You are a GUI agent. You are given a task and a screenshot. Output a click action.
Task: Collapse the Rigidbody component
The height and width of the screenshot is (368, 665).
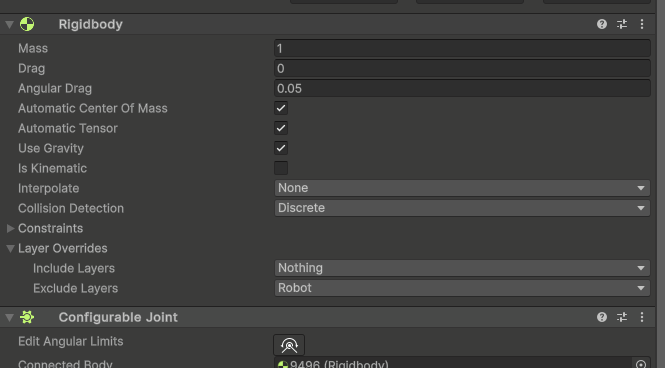[x=9, y=25]
